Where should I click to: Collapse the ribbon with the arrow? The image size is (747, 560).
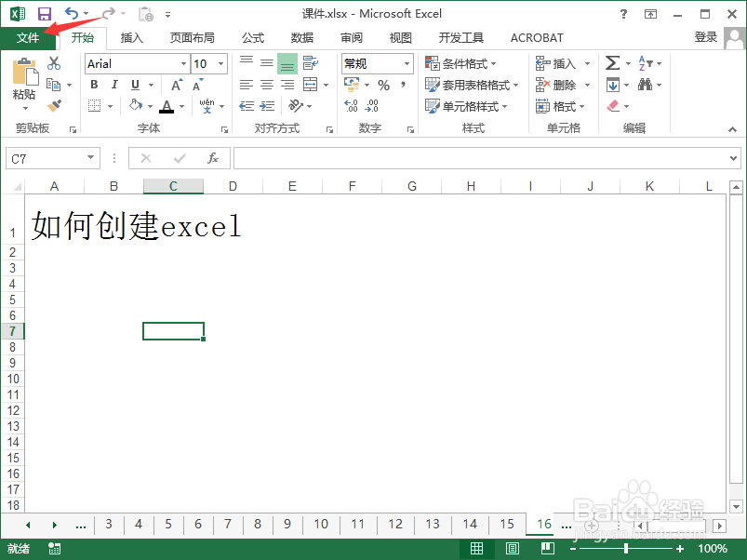pyautogui.click(x=732, y=129)
